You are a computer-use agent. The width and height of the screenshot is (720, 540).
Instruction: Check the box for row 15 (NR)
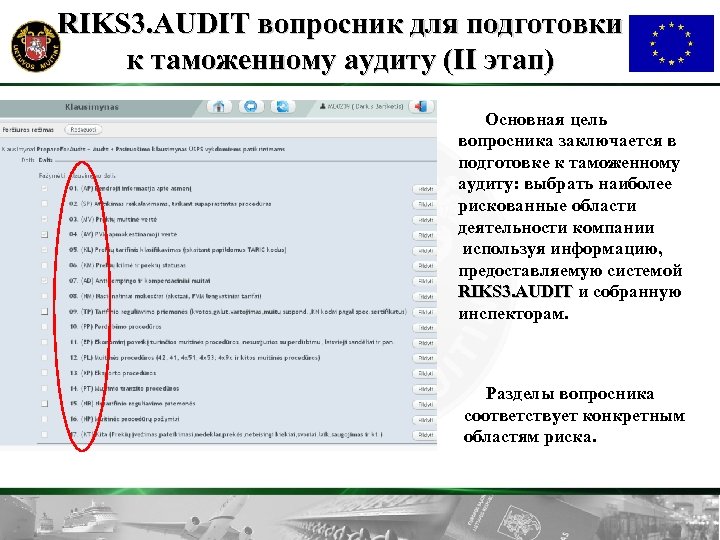45,404
